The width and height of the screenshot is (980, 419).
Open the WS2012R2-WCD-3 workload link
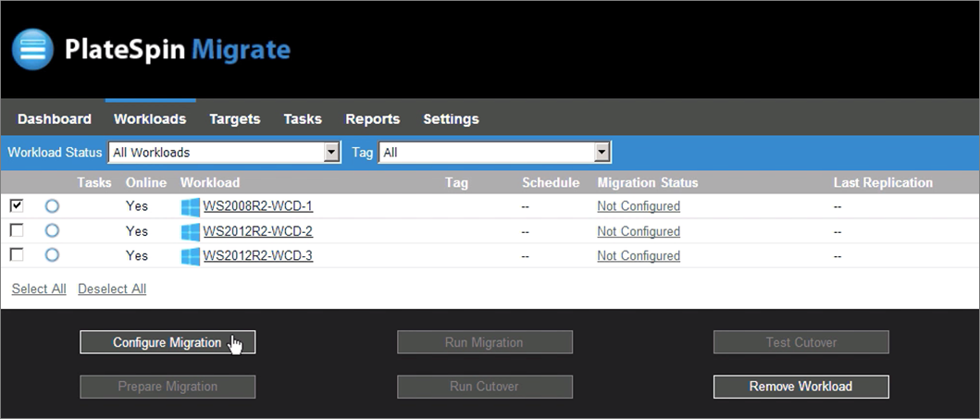pyautogui.click(x=257, y=255)
